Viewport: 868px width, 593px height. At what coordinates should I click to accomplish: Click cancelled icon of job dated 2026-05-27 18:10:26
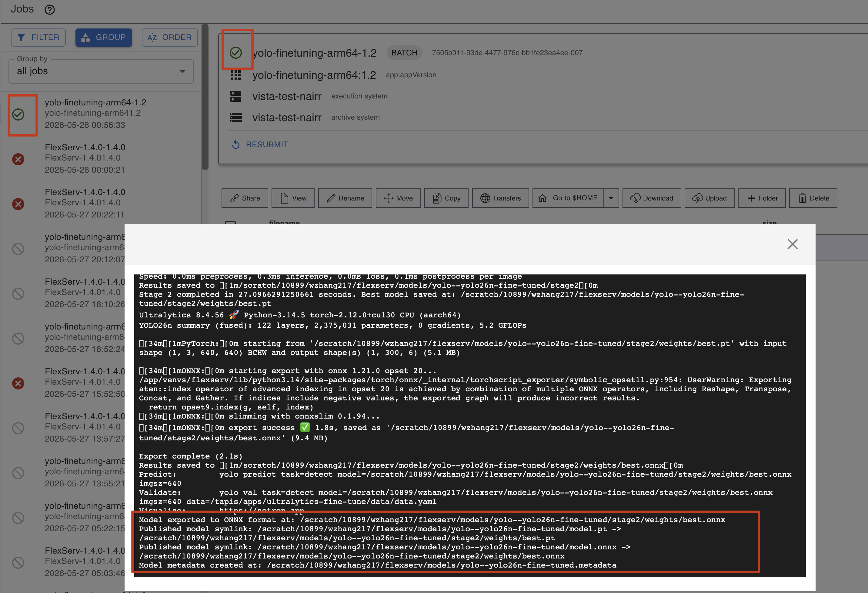point(18,294)
